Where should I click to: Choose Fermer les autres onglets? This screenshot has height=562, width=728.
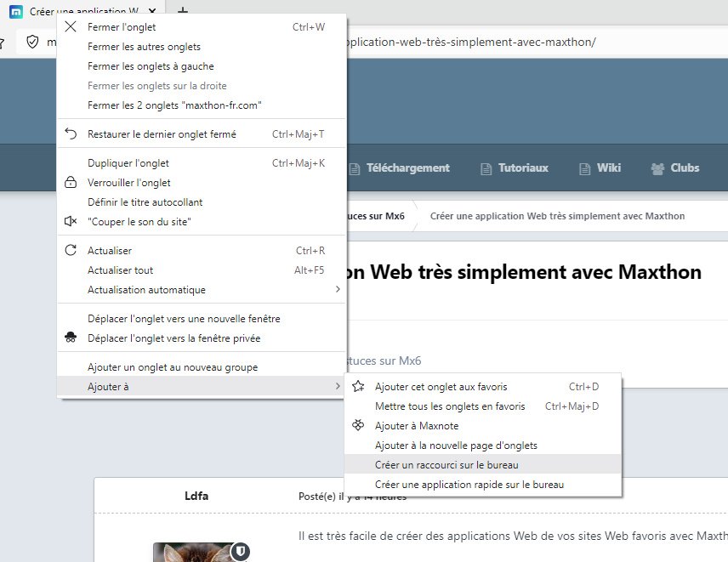coord(202,47)
